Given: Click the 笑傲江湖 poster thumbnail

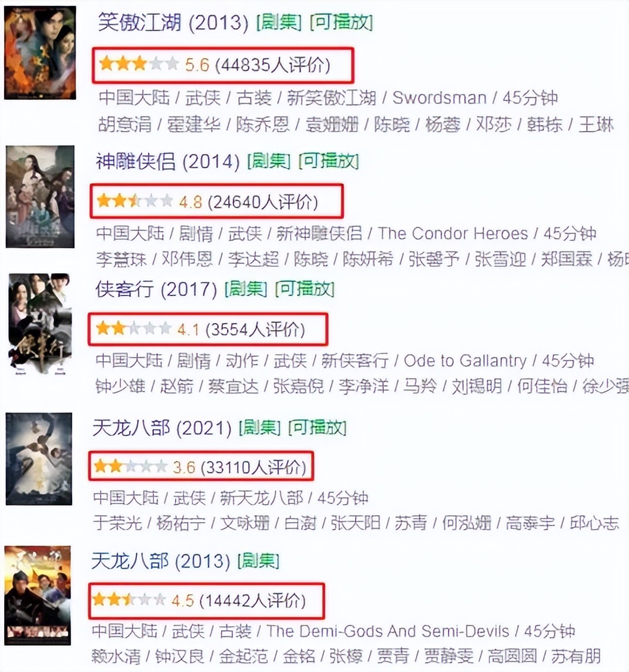Looking at the screenshot, I should pos(40,53).
